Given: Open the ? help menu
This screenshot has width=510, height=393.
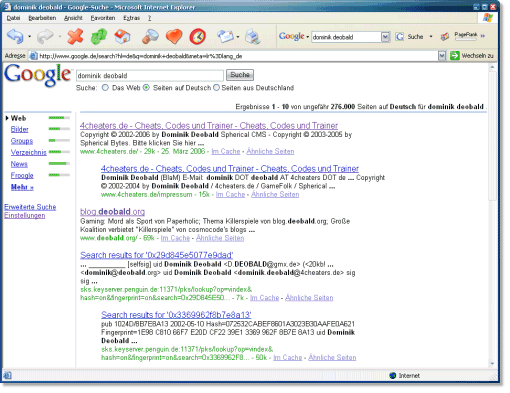Looking at the screenshot, I should pos(149,18).
